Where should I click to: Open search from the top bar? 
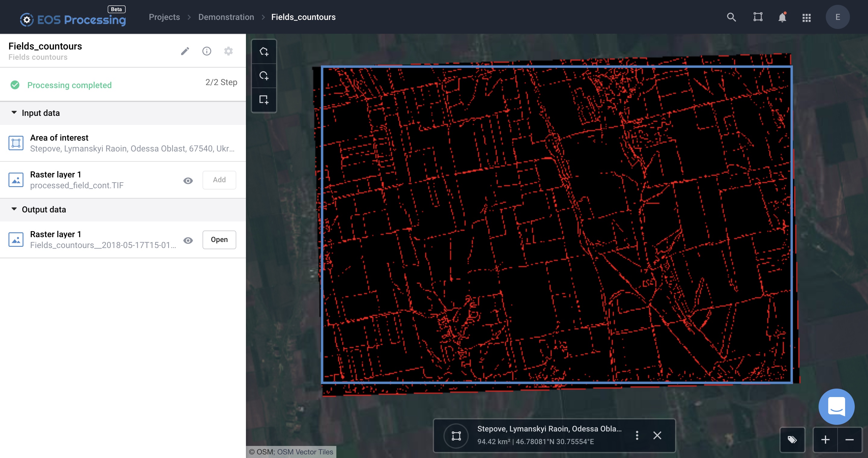pyautogui.click(x=731, y=17)
